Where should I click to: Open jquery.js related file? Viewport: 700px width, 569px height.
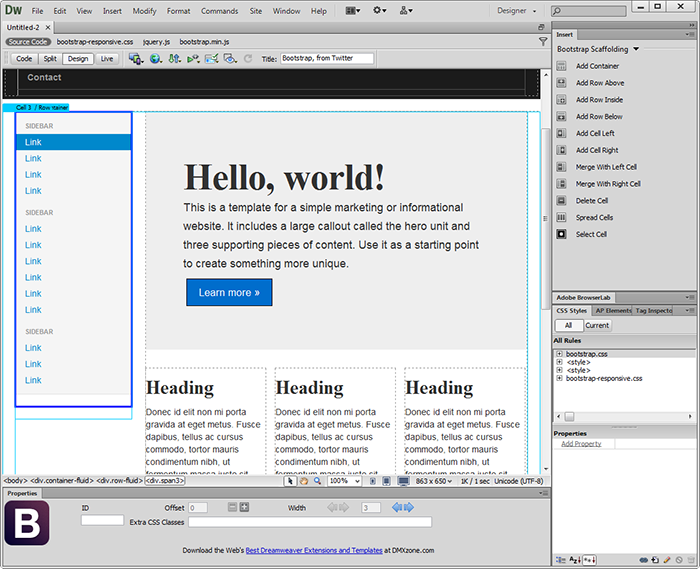tap(156, 42)
